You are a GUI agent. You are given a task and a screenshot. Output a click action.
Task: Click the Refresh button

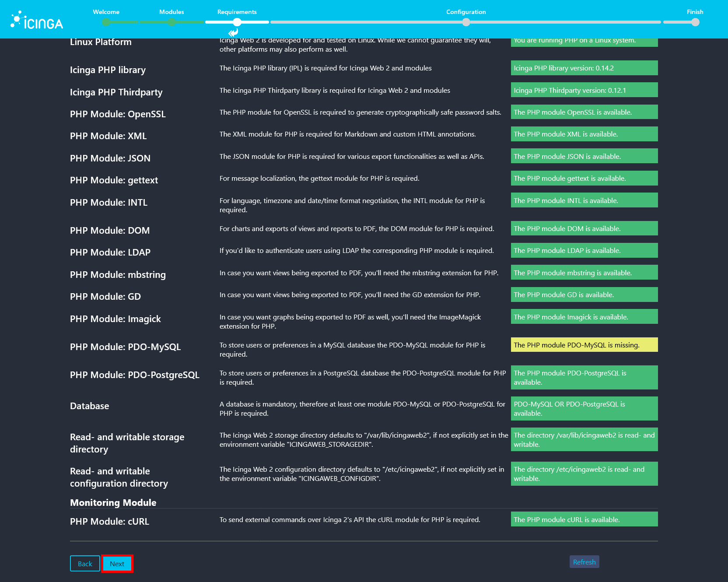click(584, 561)
